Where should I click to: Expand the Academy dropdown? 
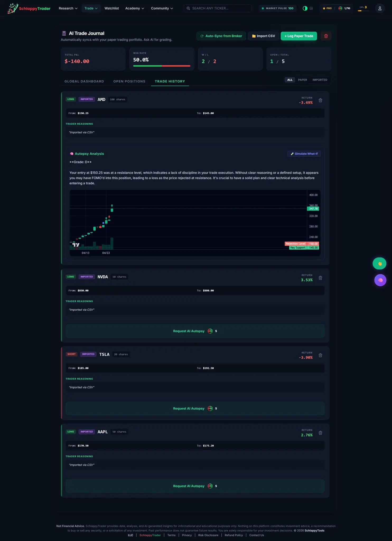pyautogui.click(x=135, y=8)
